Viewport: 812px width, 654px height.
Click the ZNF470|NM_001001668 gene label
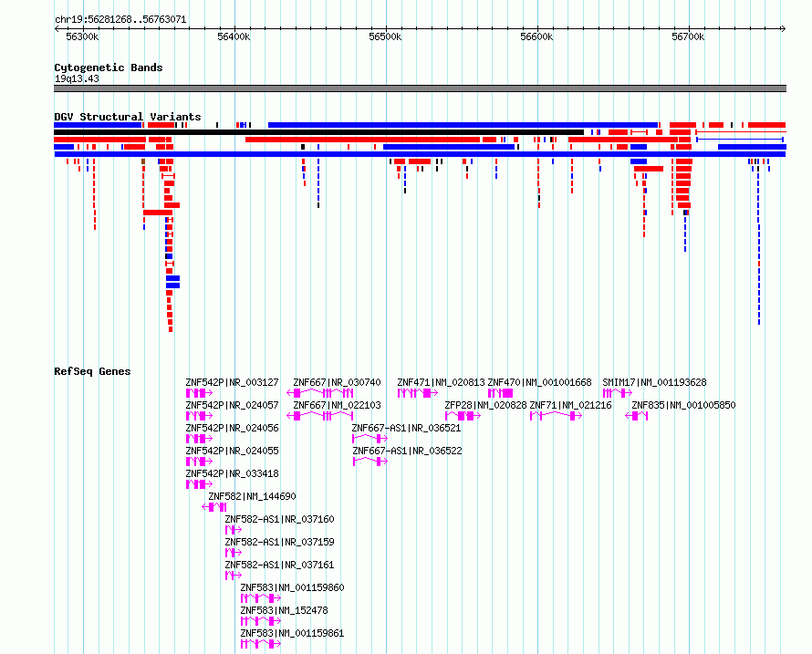point(539,383)
